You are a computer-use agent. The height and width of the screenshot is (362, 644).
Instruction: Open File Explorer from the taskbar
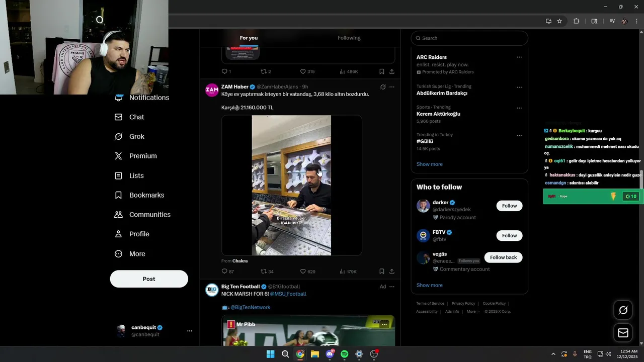click(x=315, y=354)
